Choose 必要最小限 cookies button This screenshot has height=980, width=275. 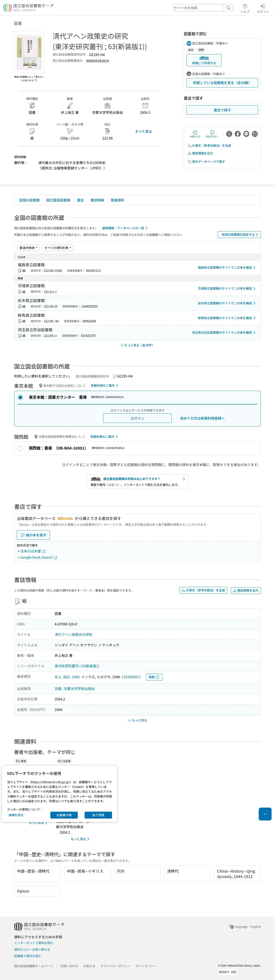[x=64, y=815]
